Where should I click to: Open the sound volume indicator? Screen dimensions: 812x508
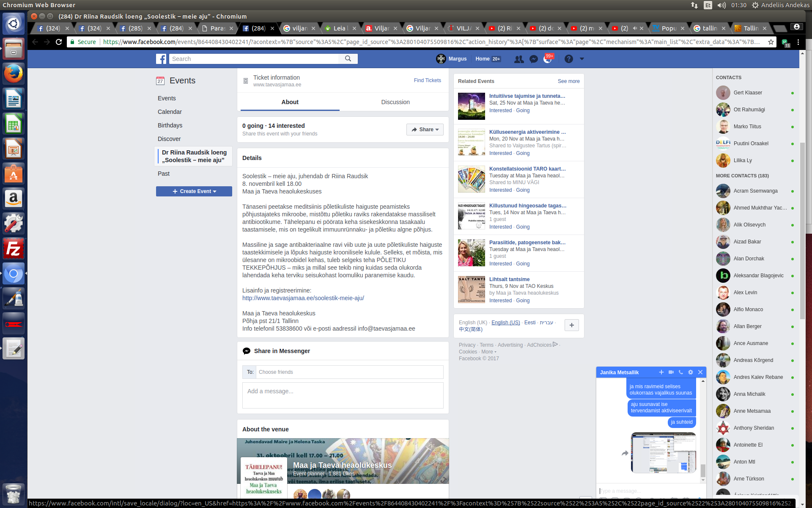point(721,5)
